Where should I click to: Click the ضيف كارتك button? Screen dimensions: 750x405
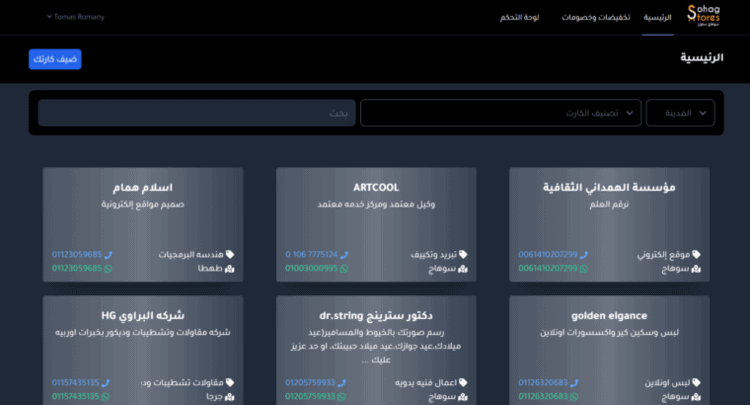tap(55, 59)
